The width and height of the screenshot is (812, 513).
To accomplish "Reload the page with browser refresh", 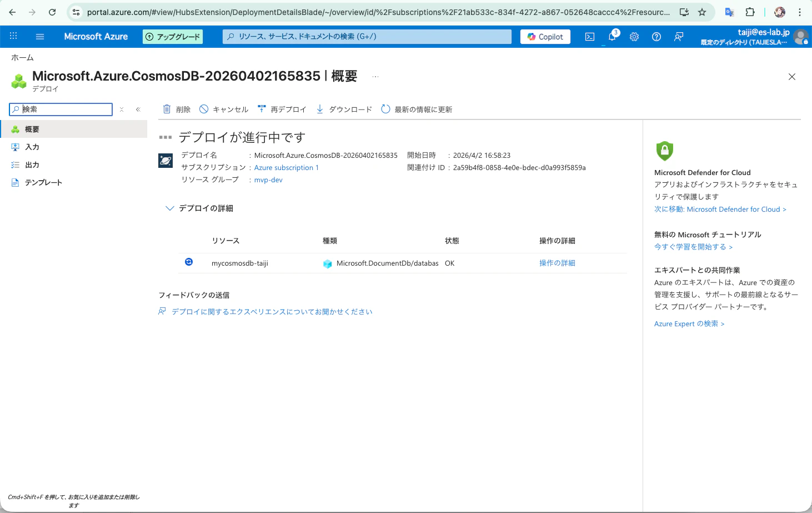I will (x=52, y=12).
